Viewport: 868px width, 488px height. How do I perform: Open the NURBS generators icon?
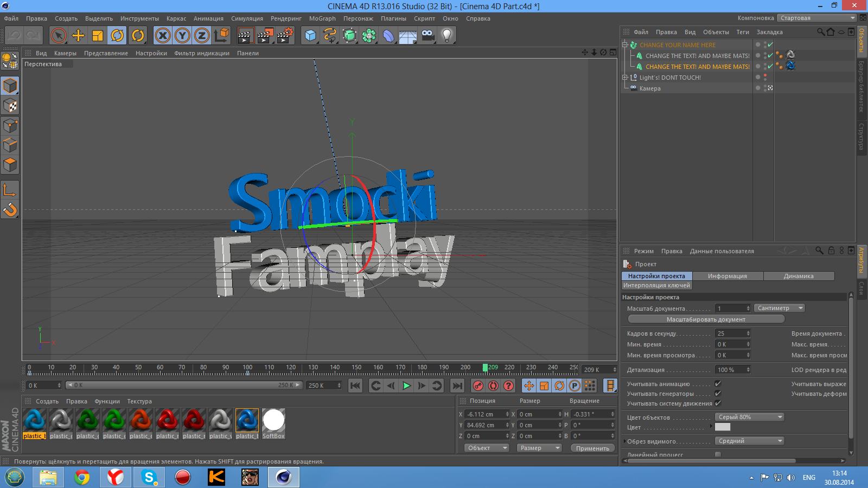click(x=349, y=36)
